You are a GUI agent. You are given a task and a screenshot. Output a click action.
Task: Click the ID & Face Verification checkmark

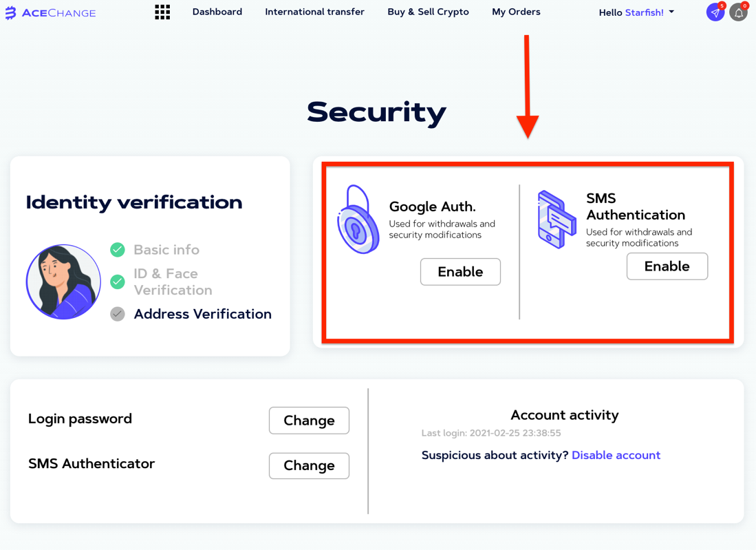(118, 282)
